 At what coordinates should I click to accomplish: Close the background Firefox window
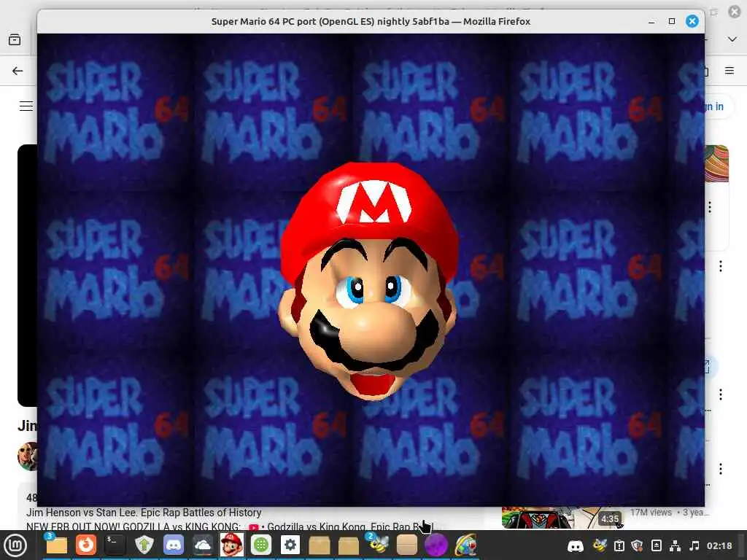(735, 12)
